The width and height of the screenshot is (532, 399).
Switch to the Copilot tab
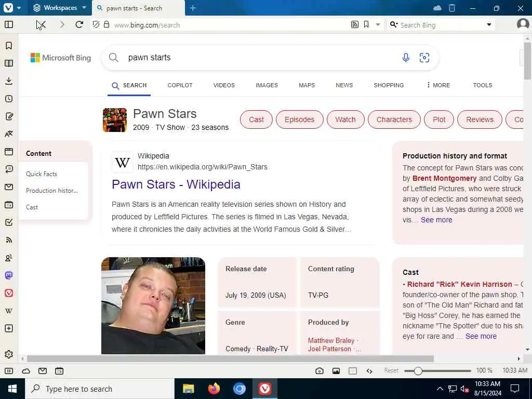[x=180, y=85]
